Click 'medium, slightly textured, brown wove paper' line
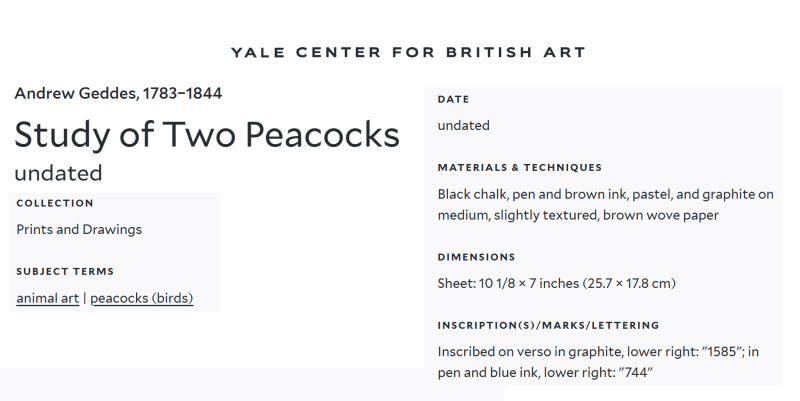800x401 pixels. click(578, 215)
